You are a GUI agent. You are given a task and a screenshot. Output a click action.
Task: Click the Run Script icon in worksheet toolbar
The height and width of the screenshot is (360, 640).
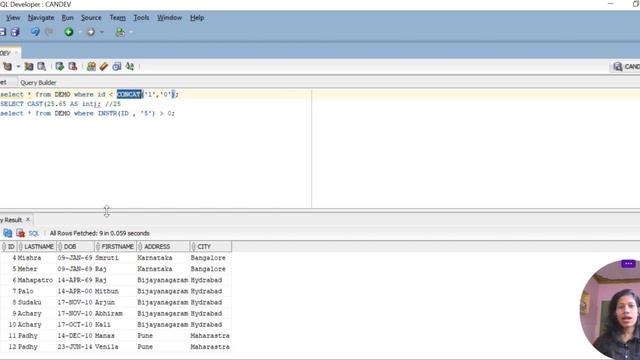click(8, 66)
